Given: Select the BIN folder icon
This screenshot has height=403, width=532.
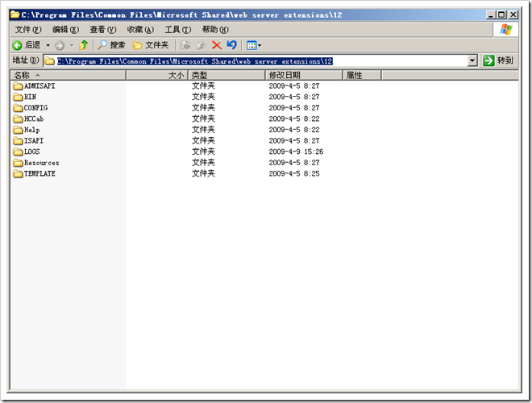Looking at the screenshot, I should [18, 97].
